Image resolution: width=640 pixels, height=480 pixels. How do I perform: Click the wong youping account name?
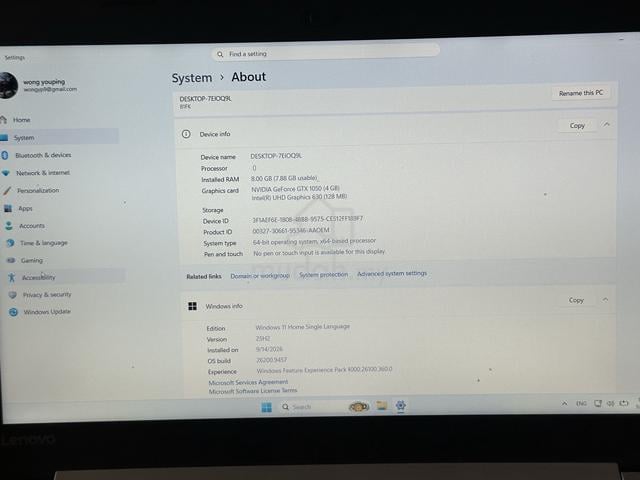tap(44, 82)
